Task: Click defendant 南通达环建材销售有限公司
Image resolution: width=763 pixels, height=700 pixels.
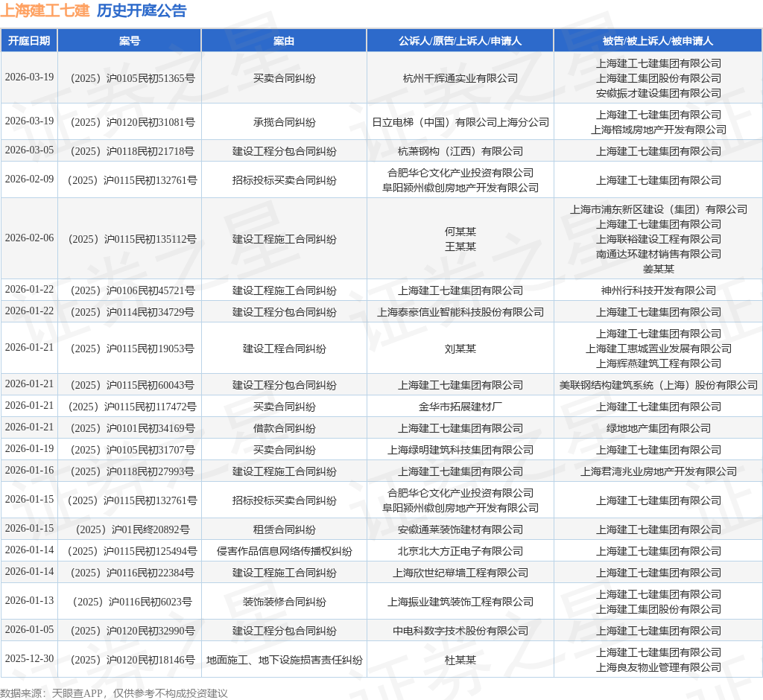Action: pyautogui.click(x=659, y=254)
